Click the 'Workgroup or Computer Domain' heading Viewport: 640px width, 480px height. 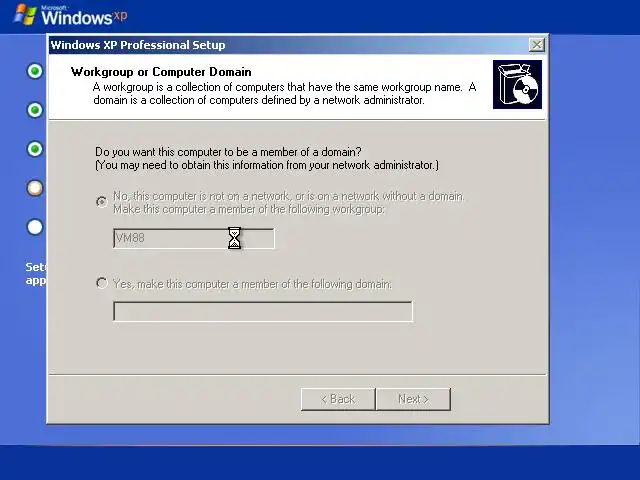(x=161, y=72)
